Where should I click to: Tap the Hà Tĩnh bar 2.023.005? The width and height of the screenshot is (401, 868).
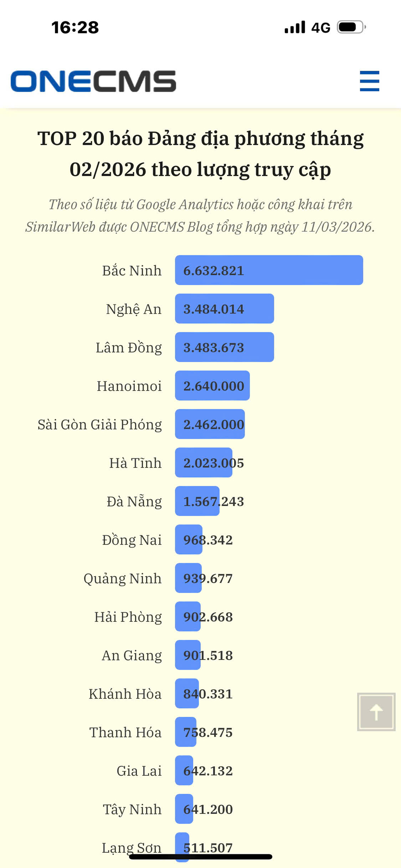click(x=204, y=463)
